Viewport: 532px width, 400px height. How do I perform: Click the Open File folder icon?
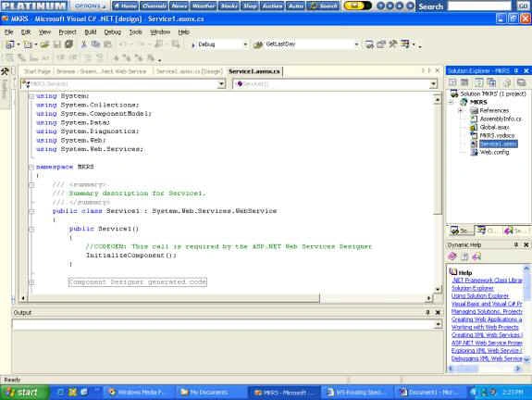[44, 44]
